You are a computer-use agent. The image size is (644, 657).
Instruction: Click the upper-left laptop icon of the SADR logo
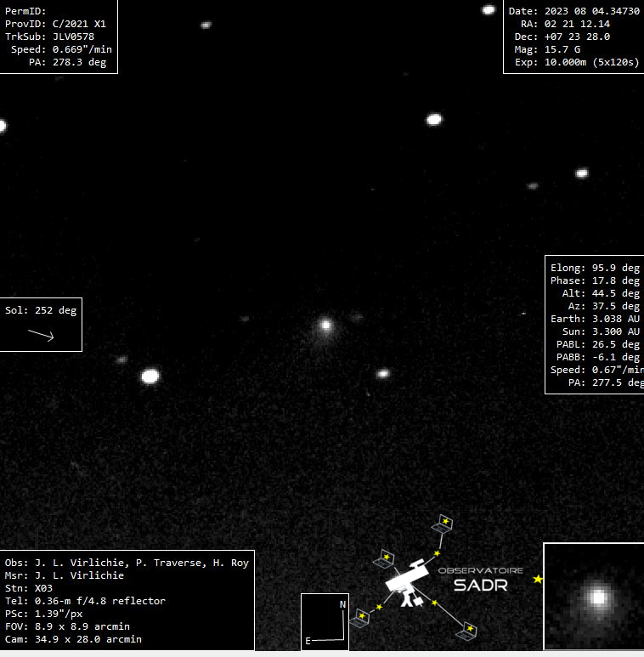coord(384,559)
